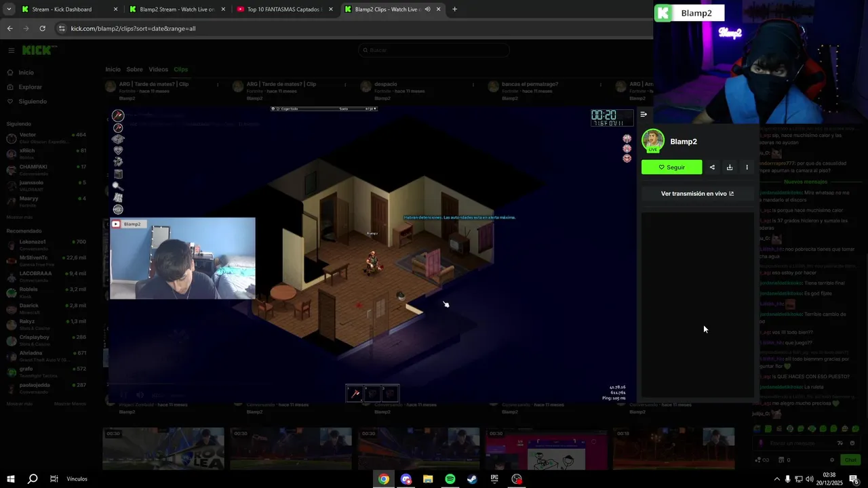Viewport: 868px width, 488px height.
Task: Open followed channel xRiich
Action: pos(46,153)
